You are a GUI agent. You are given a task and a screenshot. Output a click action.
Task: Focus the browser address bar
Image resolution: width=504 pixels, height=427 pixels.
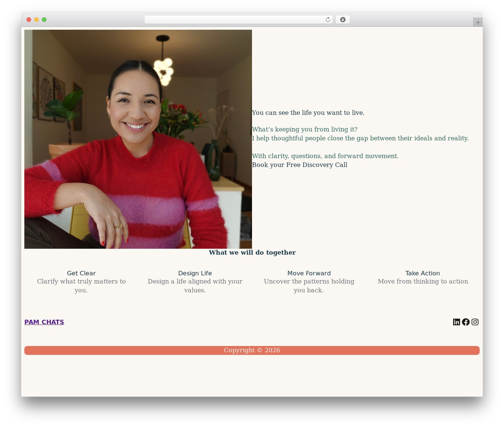239,20
